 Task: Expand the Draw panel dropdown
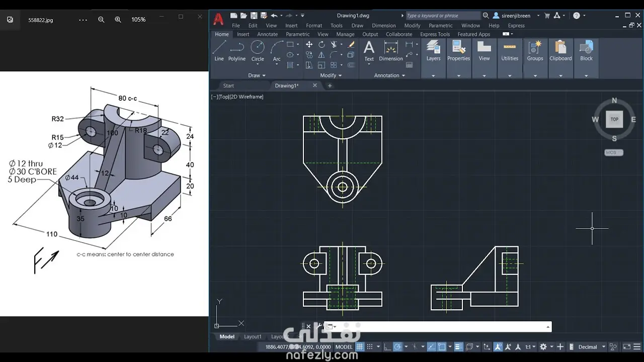[x=257, y=75]
